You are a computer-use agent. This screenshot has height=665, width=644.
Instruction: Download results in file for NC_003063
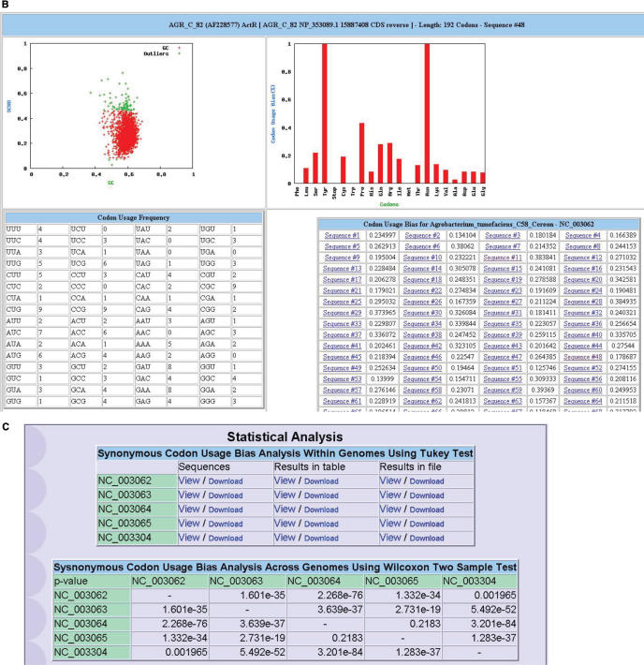tap(427, 495)
